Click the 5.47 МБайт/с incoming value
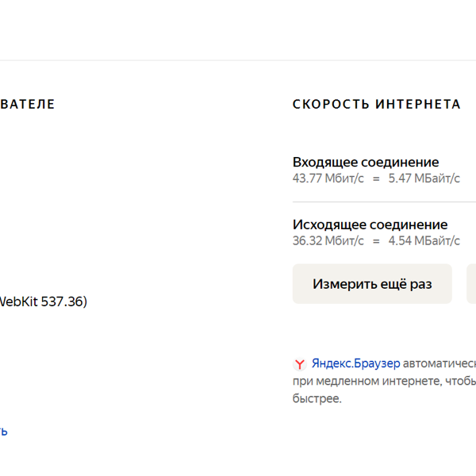Screen dimensions: 476x476 [x=424, y=178]
